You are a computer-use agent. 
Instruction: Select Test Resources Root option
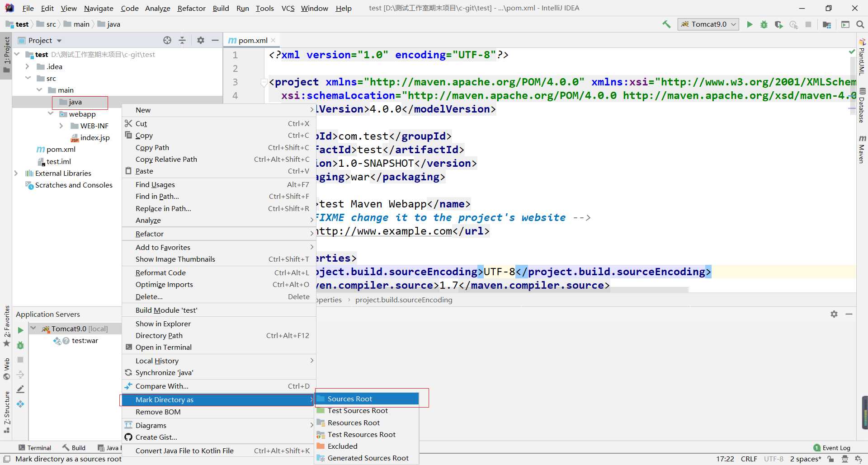367,434
